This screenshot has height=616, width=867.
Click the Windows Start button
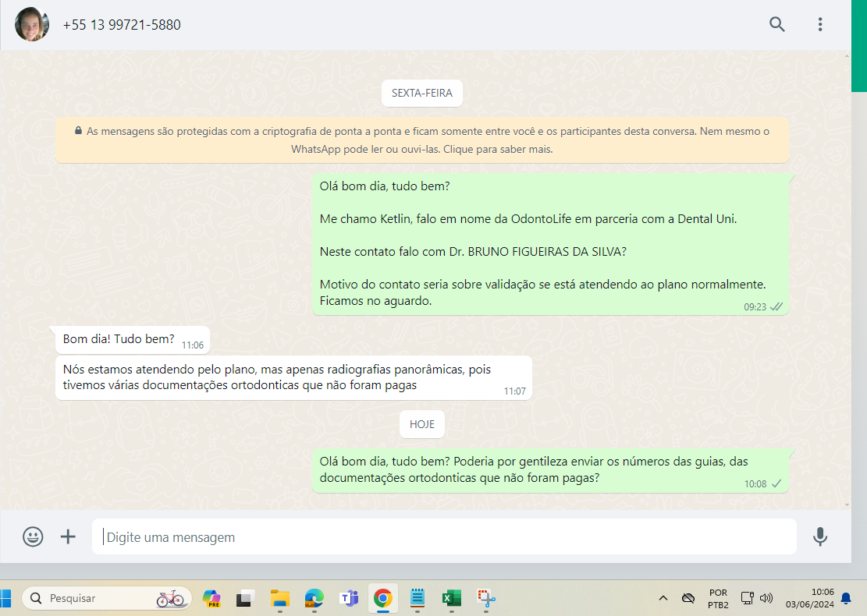click(5, 598)
